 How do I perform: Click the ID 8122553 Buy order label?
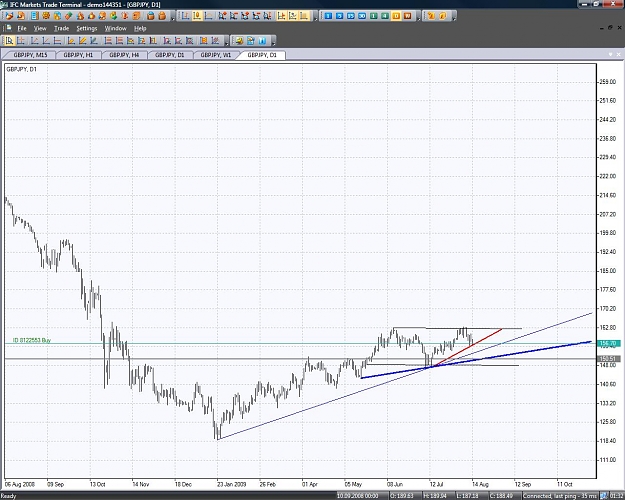click(x=32, y=340)
